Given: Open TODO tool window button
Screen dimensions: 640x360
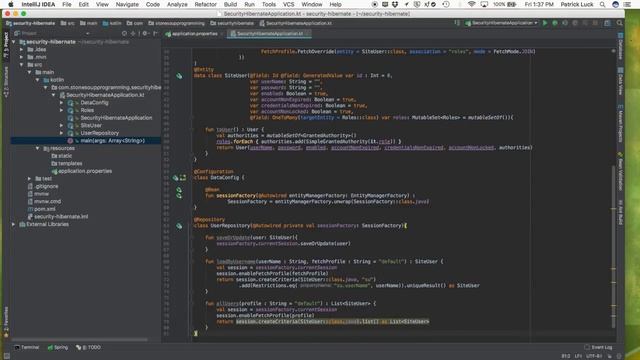Looking at the screenshot, I should click(x=88, y=347).
